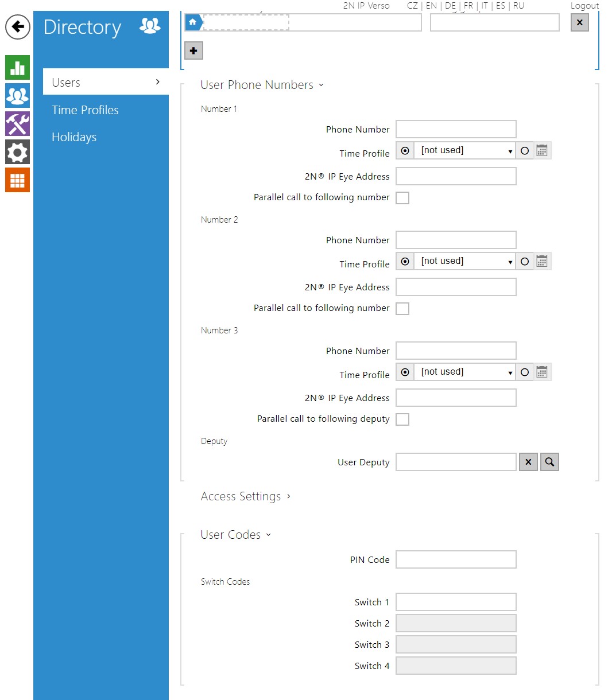Viewport: 612px width, 700px height.
Task: Open Holidays in sidebar menu
Action: point(74,137)
